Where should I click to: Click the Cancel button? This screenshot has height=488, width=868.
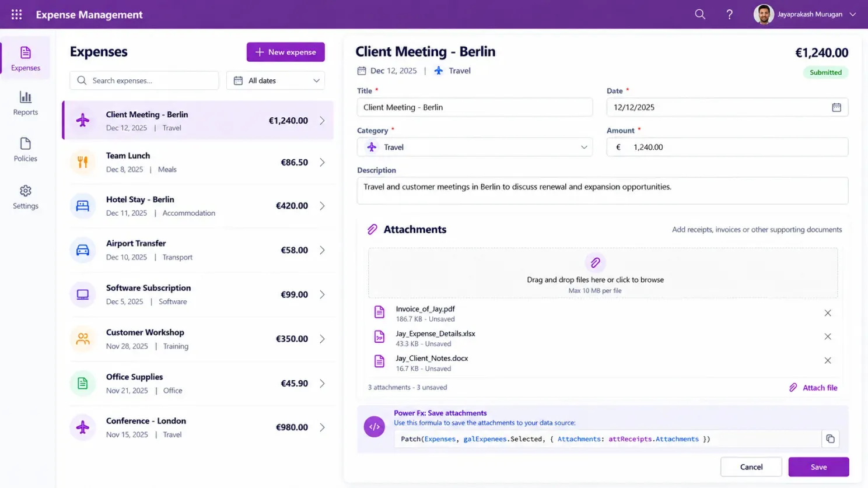point(751,467)
